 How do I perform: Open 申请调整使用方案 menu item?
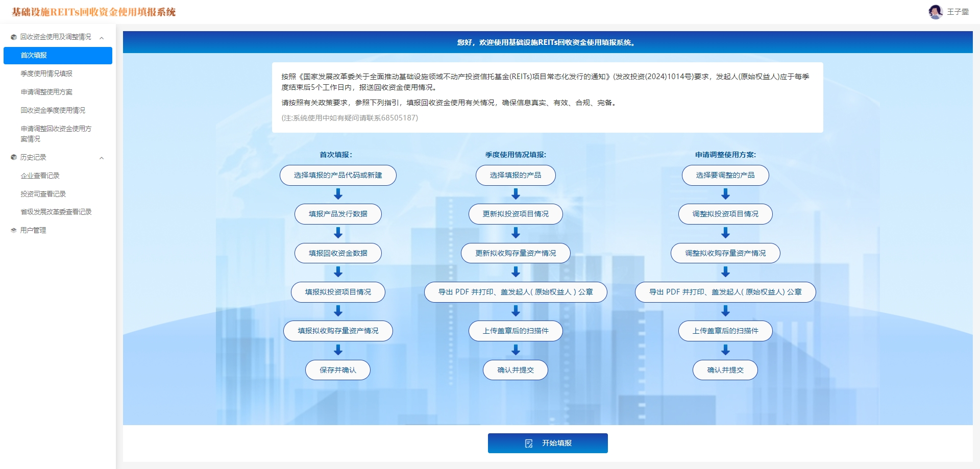coord(46,92)
